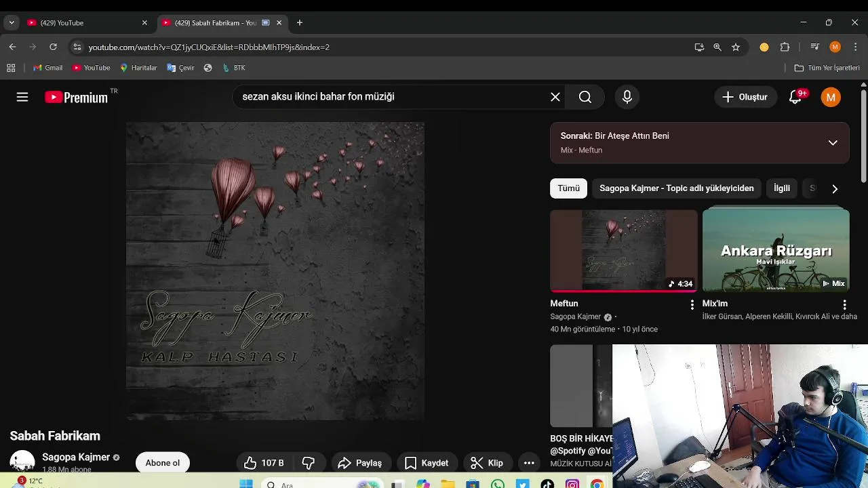Share the video via Paylaş

tap(360, 463)
